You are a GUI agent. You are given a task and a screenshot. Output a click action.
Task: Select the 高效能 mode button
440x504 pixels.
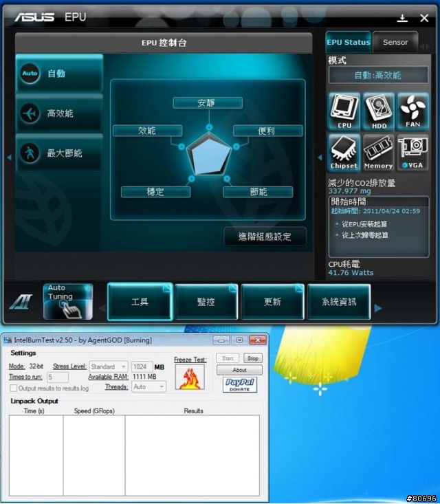(x=59, y=113)
